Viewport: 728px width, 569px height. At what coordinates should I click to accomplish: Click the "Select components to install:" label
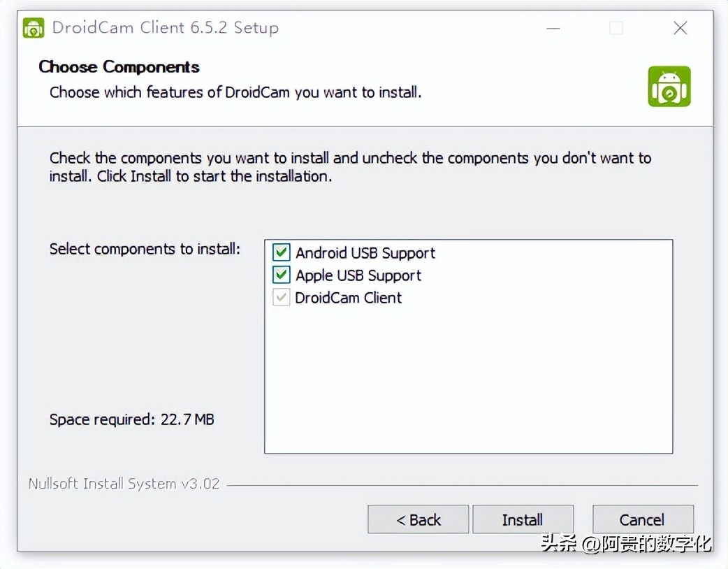145,249
